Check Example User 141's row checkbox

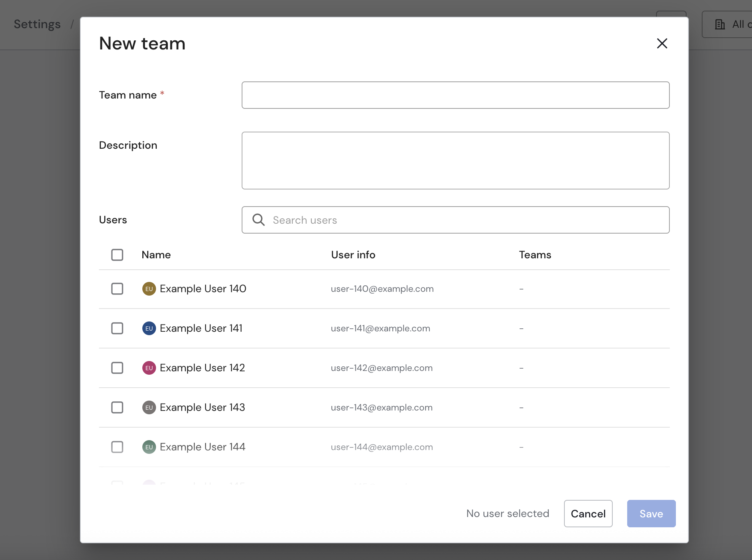(117, 328)
